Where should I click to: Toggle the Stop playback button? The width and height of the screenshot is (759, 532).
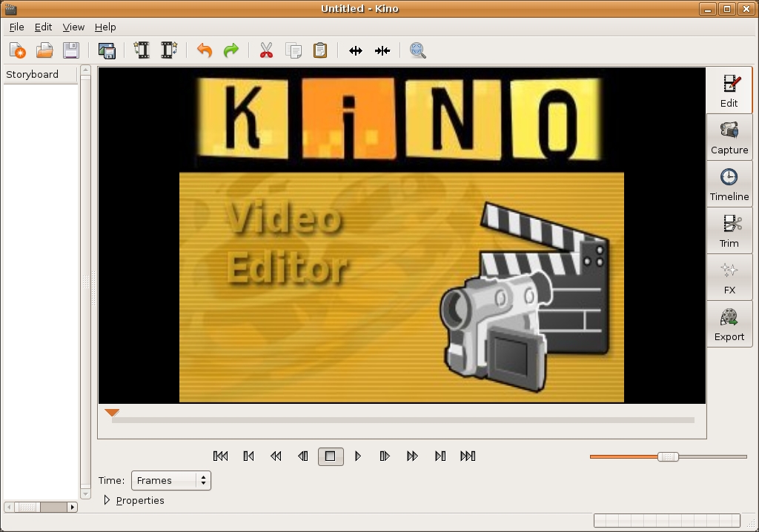point(331,456)
